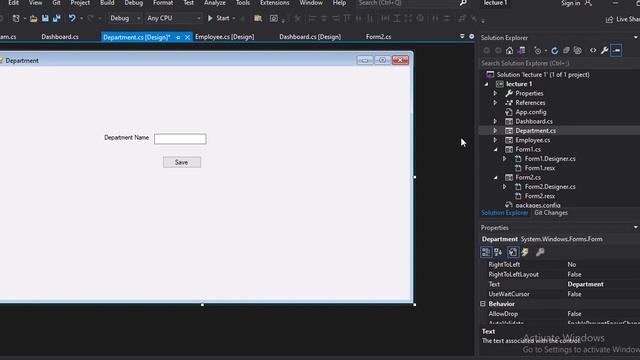
Task: Click Pending Changes Filter icon in Solution Explorer
Action: [x=538, y=51]
